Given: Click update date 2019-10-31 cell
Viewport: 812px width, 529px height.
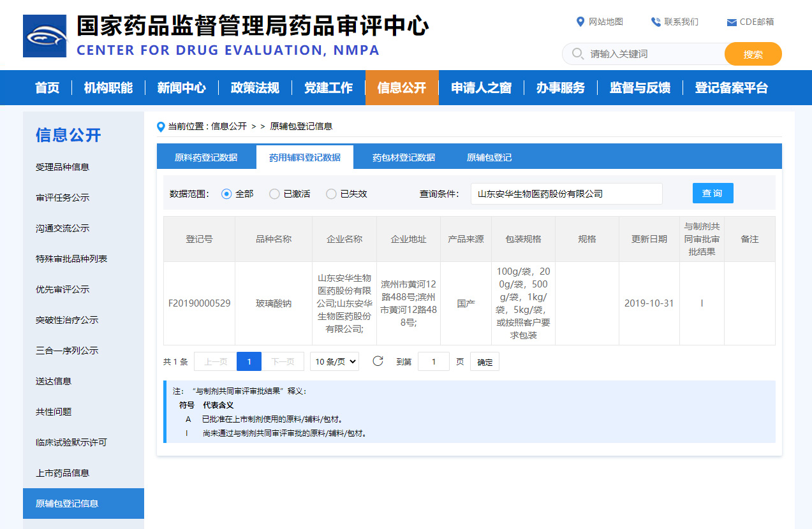Looking at the screenshot, I should point(649,303).
